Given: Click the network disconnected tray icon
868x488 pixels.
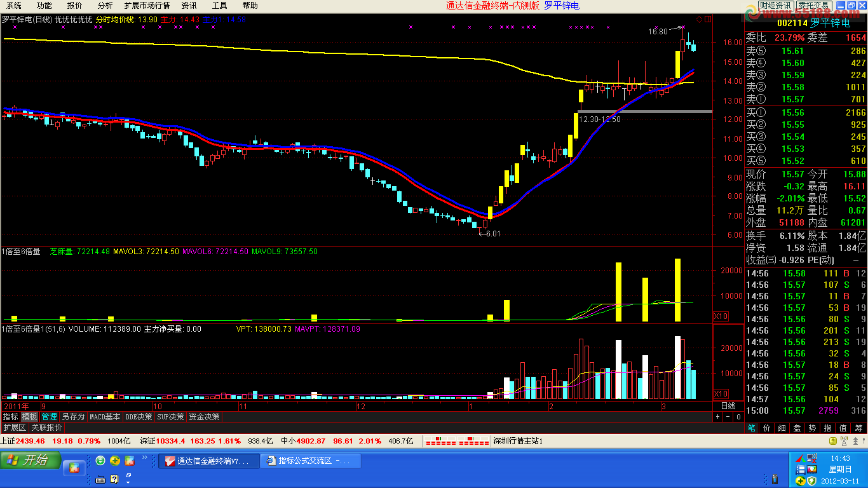Looking at the screenshot, I should point(812,458).
